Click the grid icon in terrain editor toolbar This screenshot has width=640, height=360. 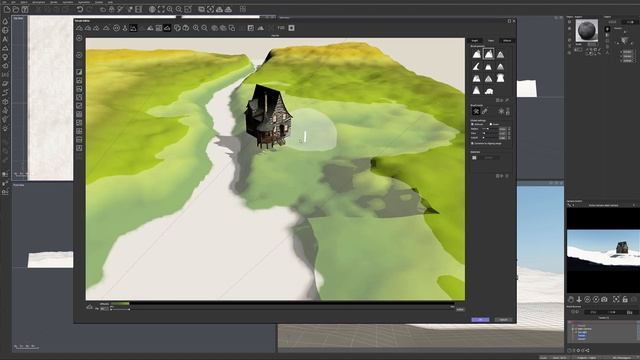(159, 28)
